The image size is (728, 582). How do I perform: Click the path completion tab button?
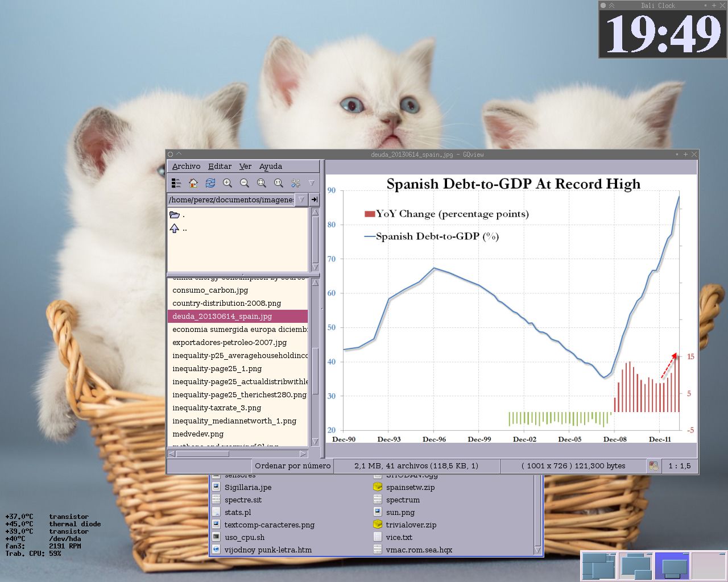315,199
